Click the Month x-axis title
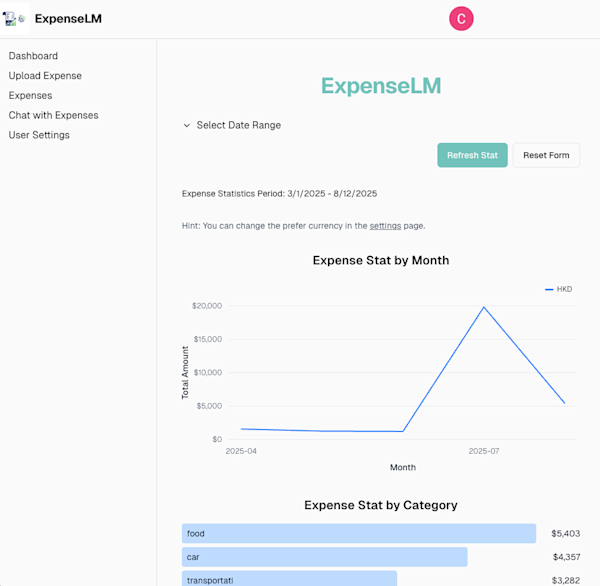 403,467
